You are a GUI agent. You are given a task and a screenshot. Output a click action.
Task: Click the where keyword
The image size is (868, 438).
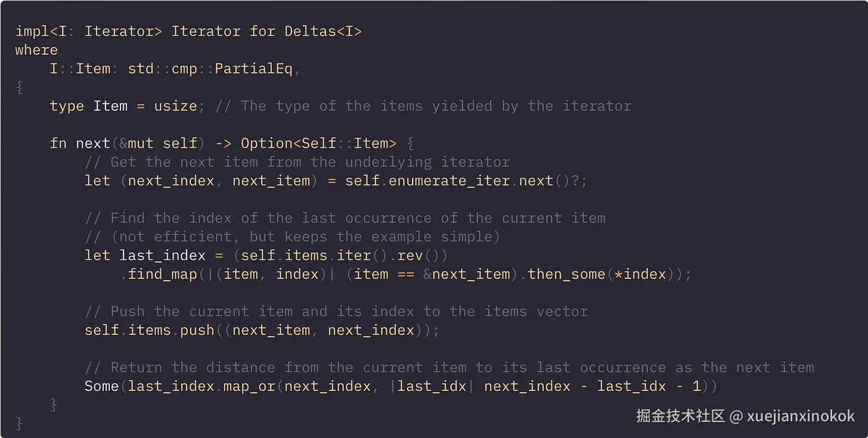[36, 50]
